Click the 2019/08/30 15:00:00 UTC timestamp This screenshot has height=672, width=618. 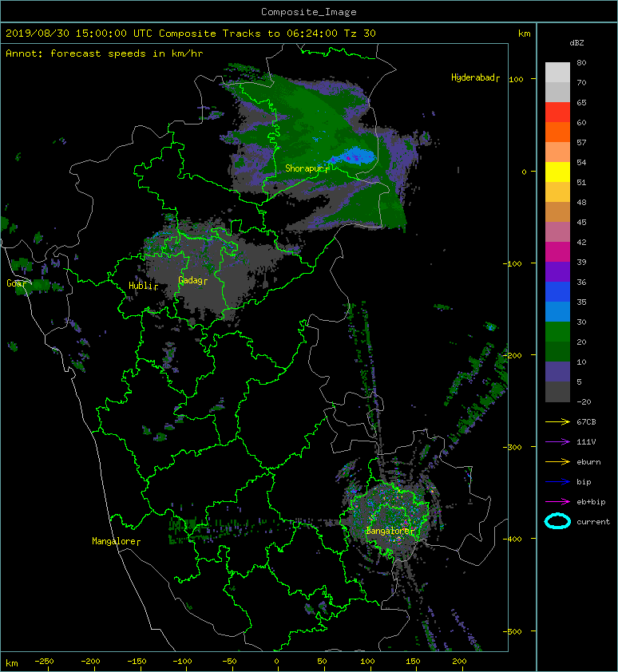pos(78,34)
